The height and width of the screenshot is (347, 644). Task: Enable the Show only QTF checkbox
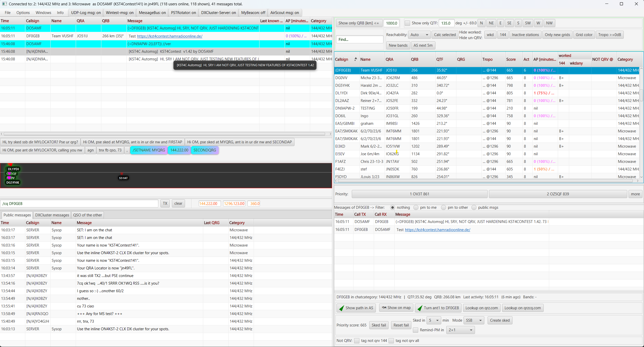pyautogui.click(x=407, y=23)
